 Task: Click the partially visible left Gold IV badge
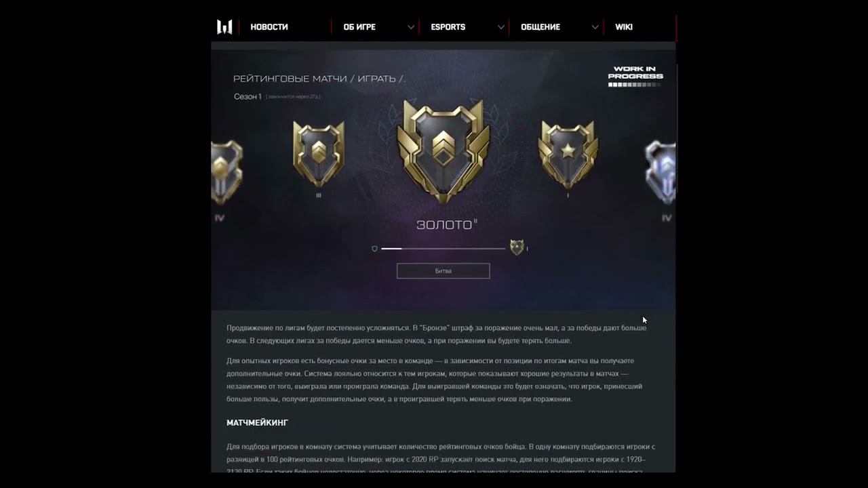pyautogui.click(x=226, y=173)
